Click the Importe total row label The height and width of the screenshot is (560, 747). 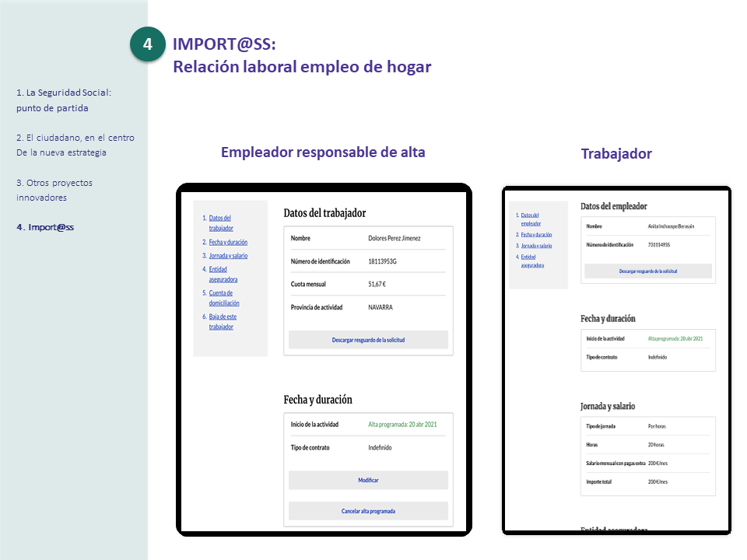599,482
